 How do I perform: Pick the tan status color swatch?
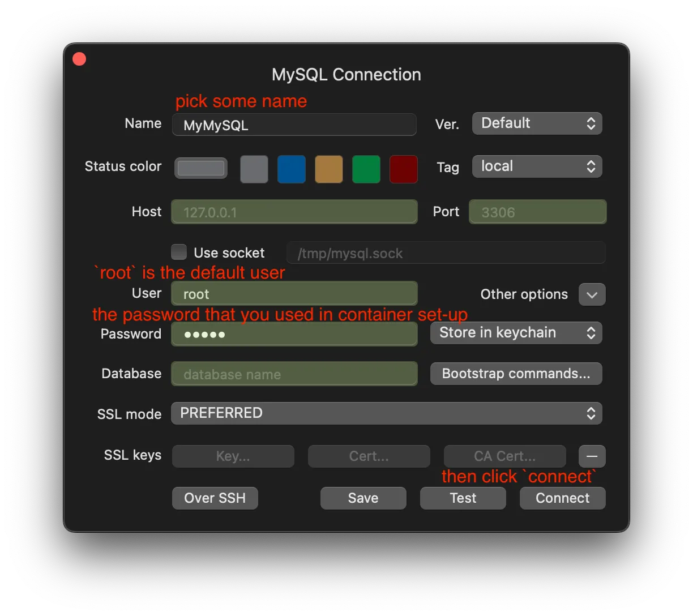tap(329, 169)
